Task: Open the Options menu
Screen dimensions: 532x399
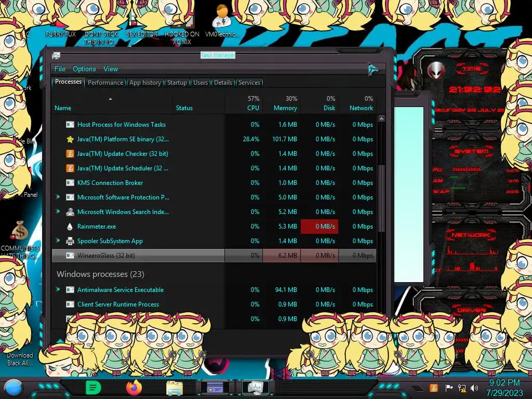Action: pos(84,69)
